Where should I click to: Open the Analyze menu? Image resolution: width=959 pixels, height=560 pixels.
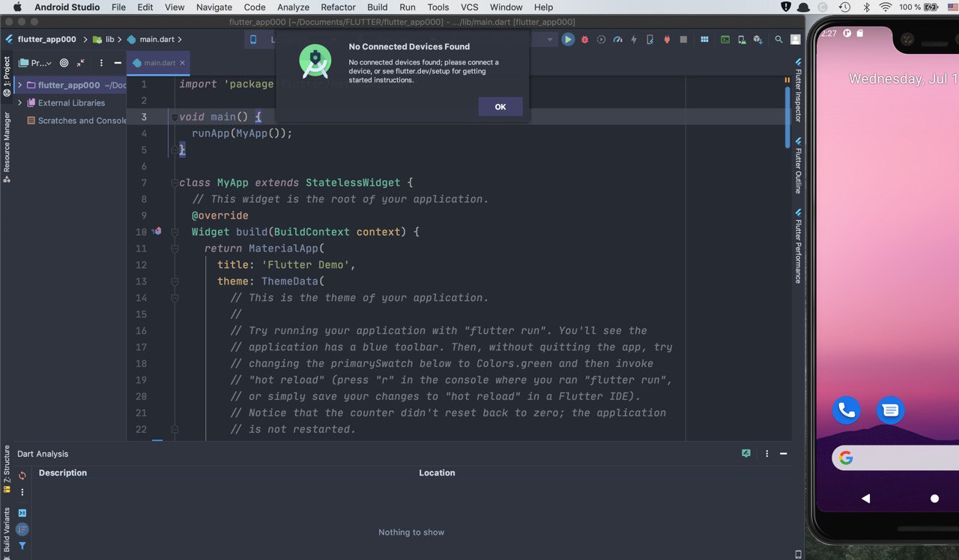click(x=293, y=7)
